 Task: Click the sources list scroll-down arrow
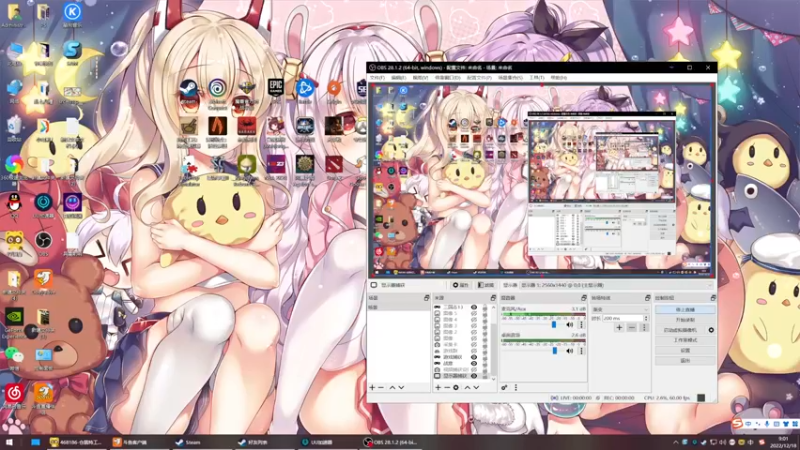click(493, 379)
